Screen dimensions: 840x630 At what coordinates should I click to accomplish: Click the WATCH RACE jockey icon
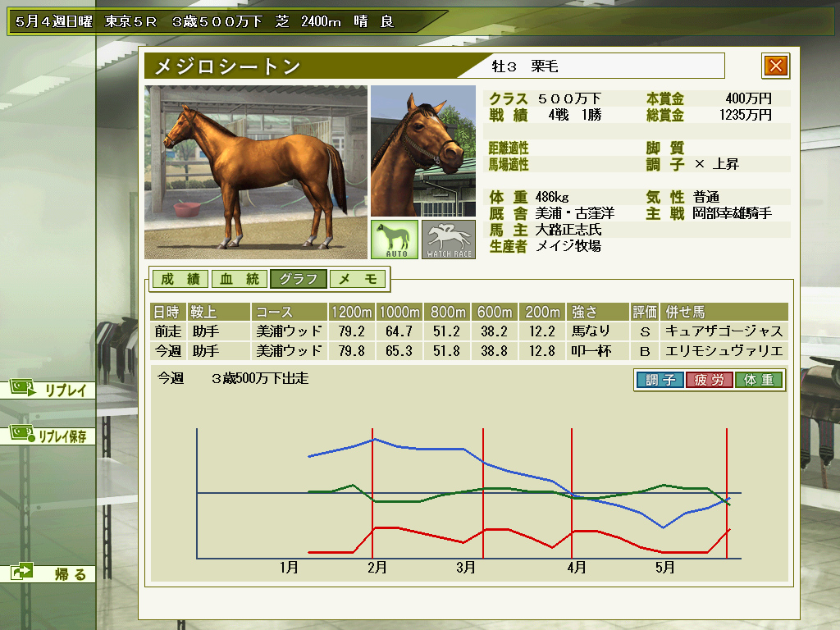click(x=449, y=239)
